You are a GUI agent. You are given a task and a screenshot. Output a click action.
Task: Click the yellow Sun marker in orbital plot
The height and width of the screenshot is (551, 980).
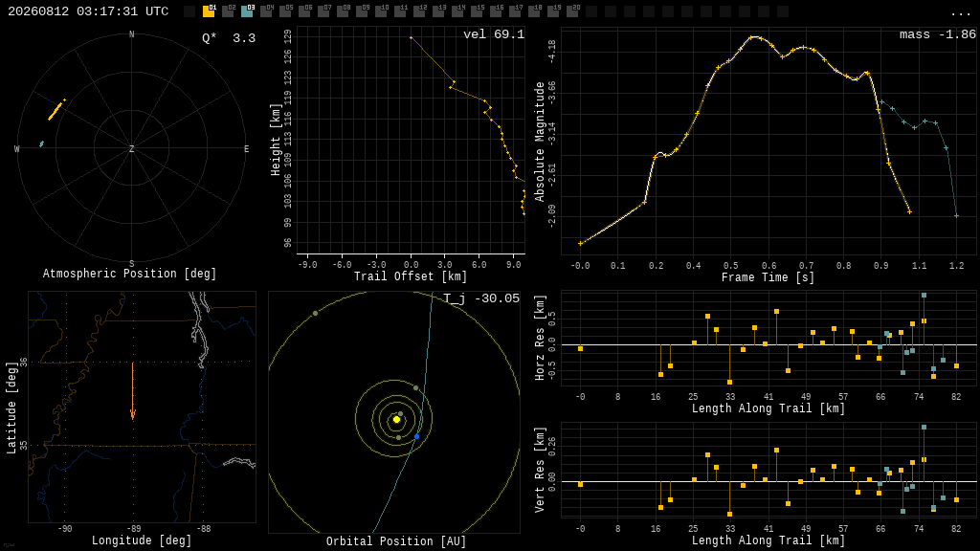click(x=396, y=420)
